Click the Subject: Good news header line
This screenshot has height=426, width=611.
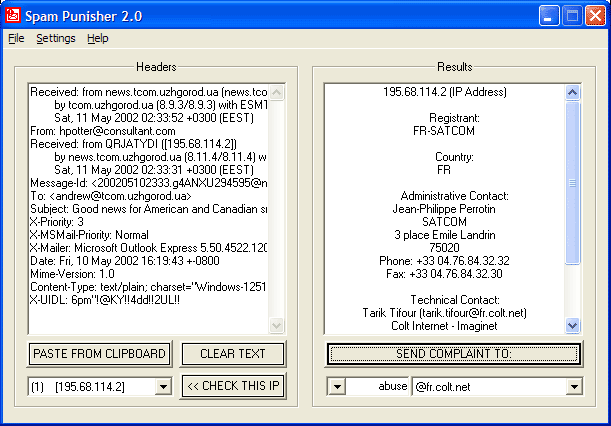coord(148,209)
